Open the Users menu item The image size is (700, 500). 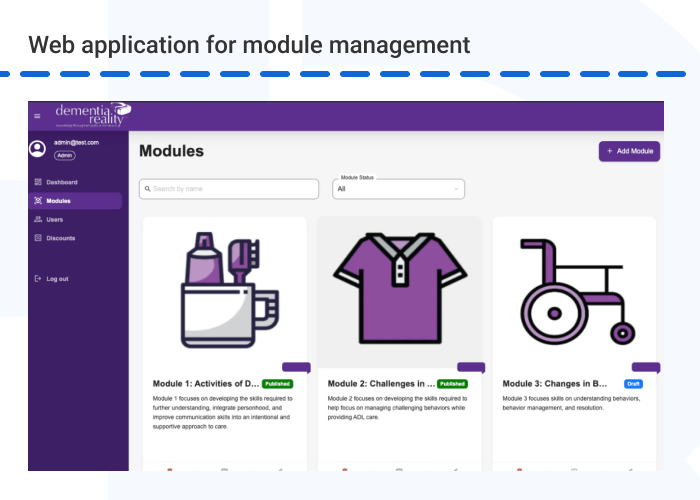(55, 219)
